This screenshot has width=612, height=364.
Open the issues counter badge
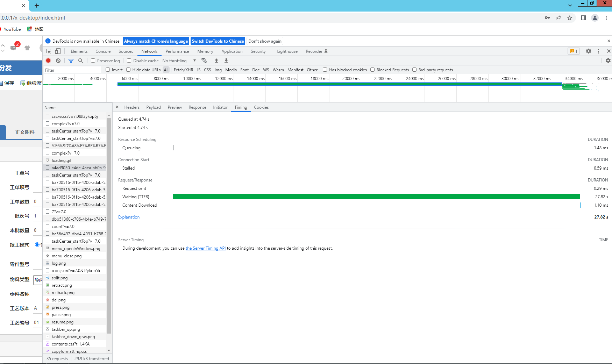[x=574, y=51]
